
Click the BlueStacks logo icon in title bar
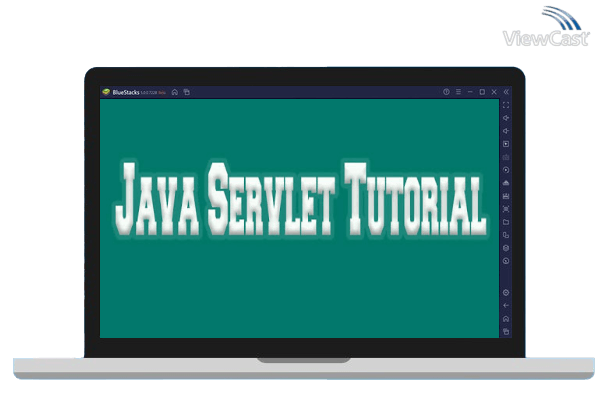[106, 92]
